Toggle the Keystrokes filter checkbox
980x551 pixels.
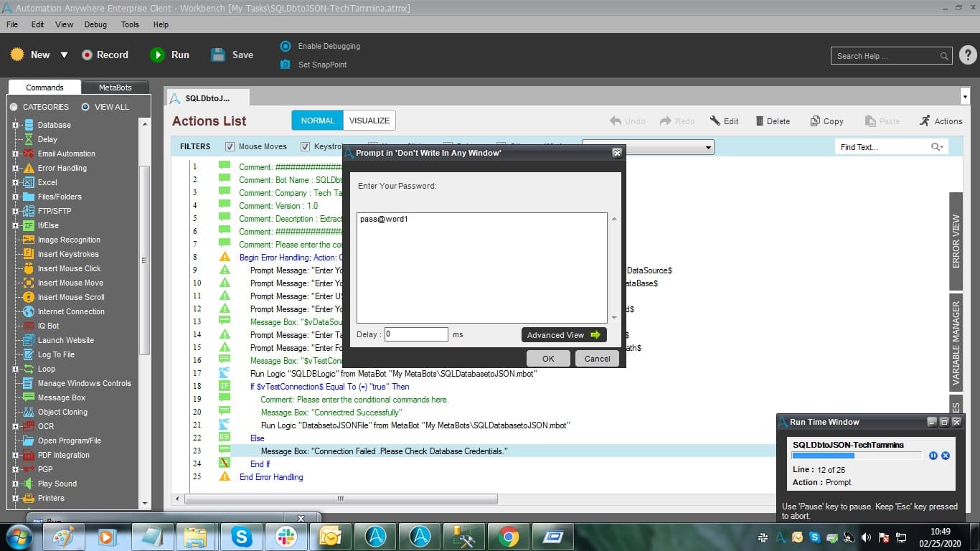[305, 146]
